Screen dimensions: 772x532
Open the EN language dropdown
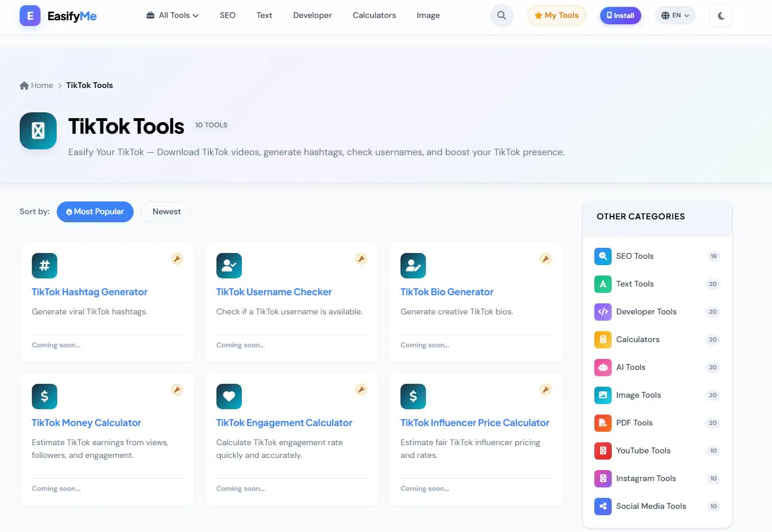(675, 16)
